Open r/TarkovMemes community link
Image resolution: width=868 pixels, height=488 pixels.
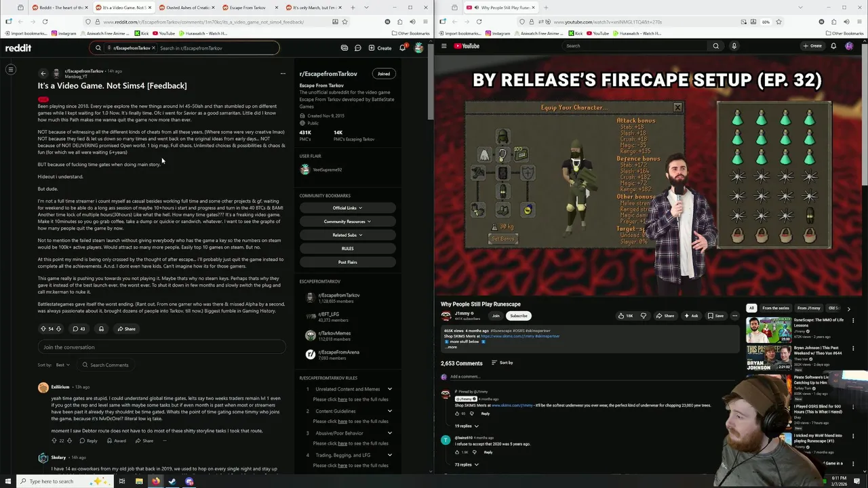click(335, 335)
